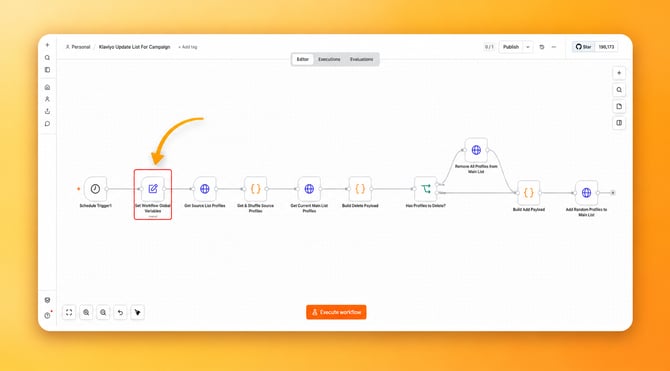Open the Get & Shuffle Source Profiles code node
Viewport: 670px width, 371px height.
tap(256, 189)
